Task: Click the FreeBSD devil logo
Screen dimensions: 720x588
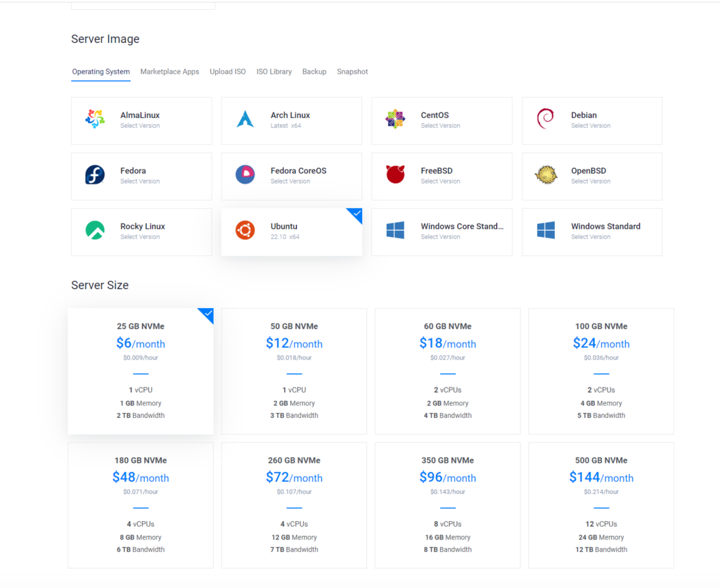Action: point(395,174)
